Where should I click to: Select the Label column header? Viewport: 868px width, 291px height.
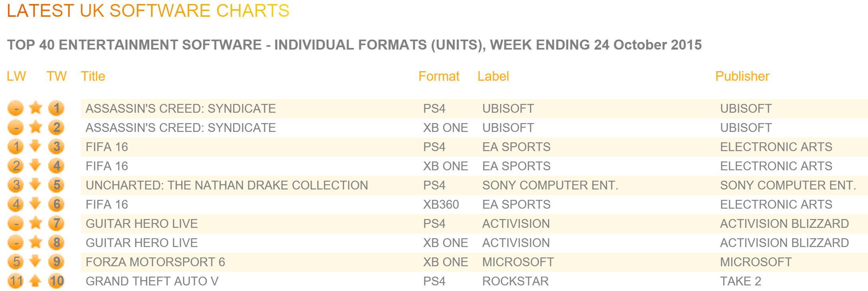493,76
